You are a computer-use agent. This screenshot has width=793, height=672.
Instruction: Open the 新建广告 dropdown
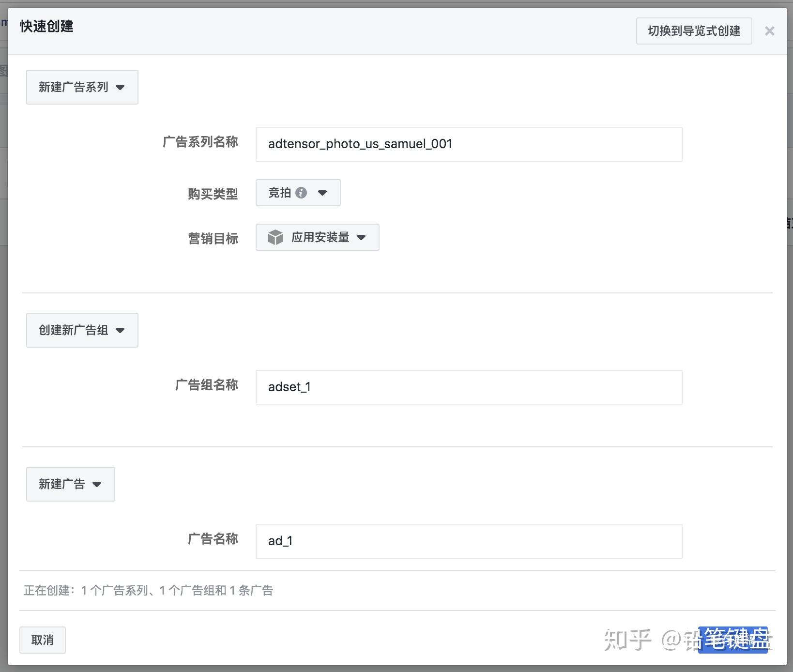[x=71, y=484]
